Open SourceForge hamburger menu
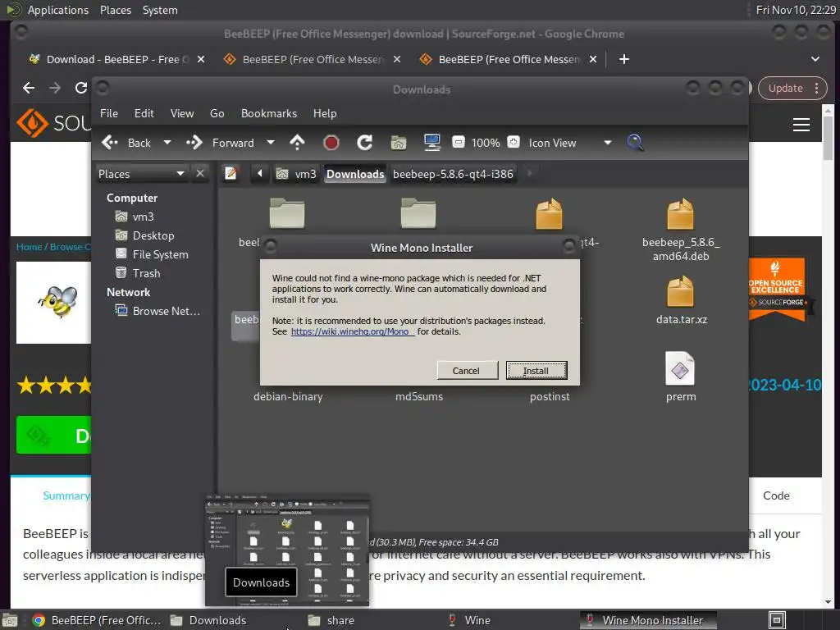Viewport: 840px width, 630px height. pyautogui.click(x=801, y=125)
